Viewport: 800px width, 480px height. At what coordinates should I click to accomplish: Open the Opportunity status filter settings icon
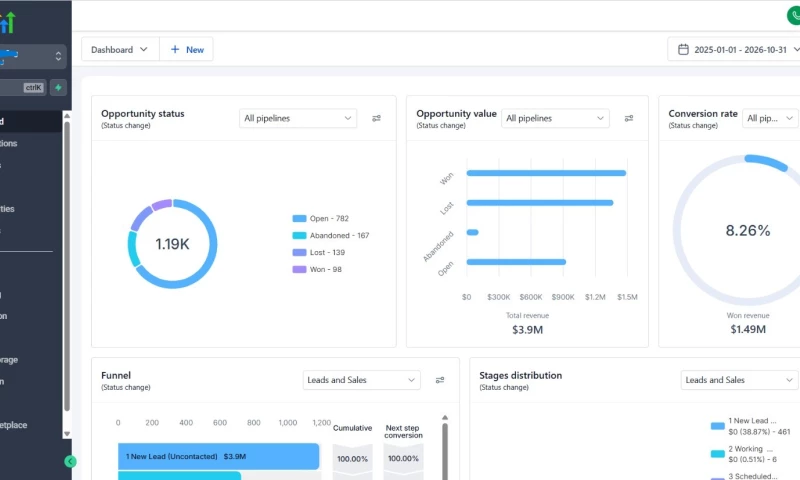pyautogui.click(x=376, y=118)
